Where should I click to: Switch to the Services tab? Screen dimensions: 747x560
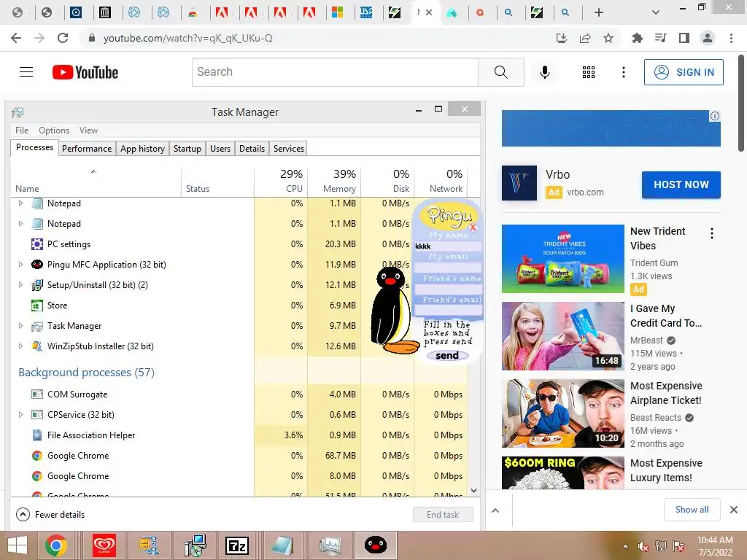289,149
